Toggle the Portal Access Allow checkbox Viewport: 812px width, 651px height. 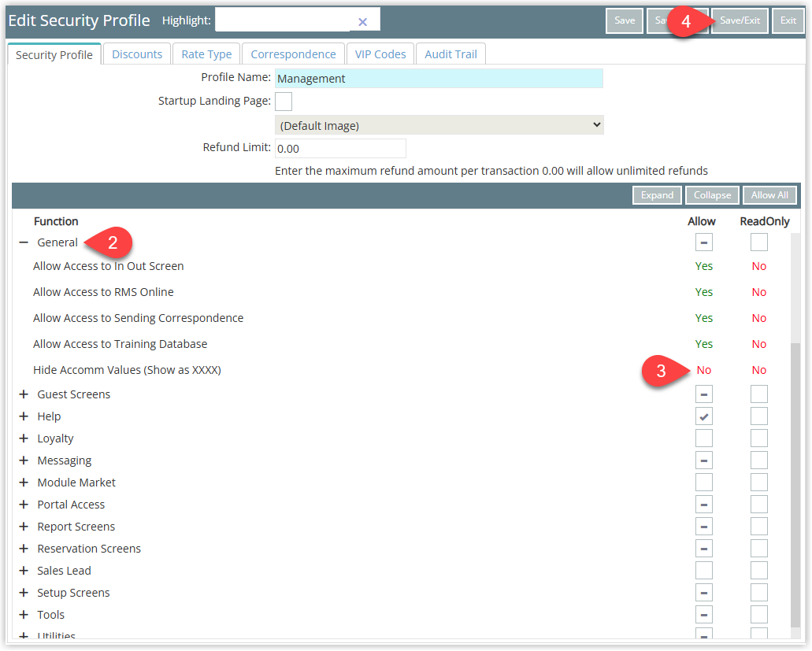(x=704, y=505)
